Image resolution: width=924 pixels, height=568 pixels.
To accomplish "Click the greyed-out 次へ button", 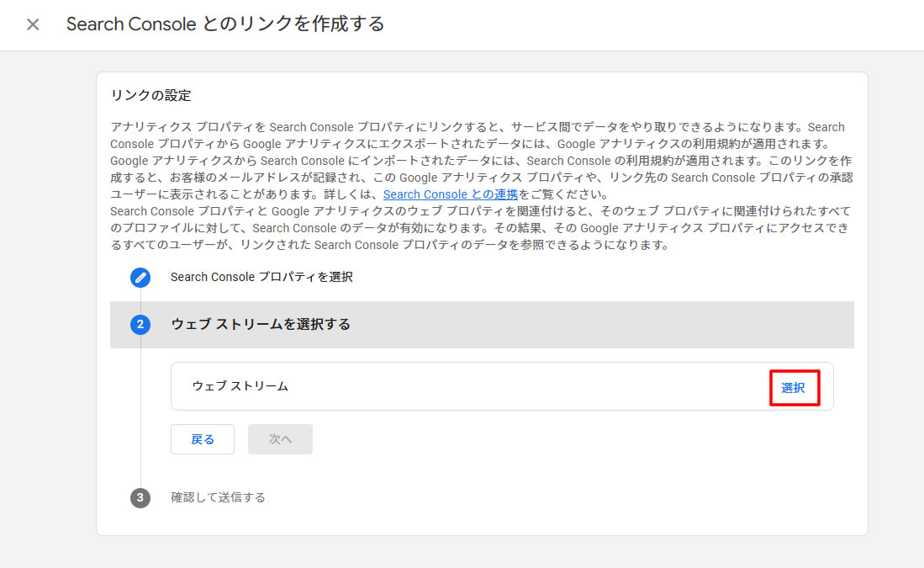I will click(x=280, y=439).
